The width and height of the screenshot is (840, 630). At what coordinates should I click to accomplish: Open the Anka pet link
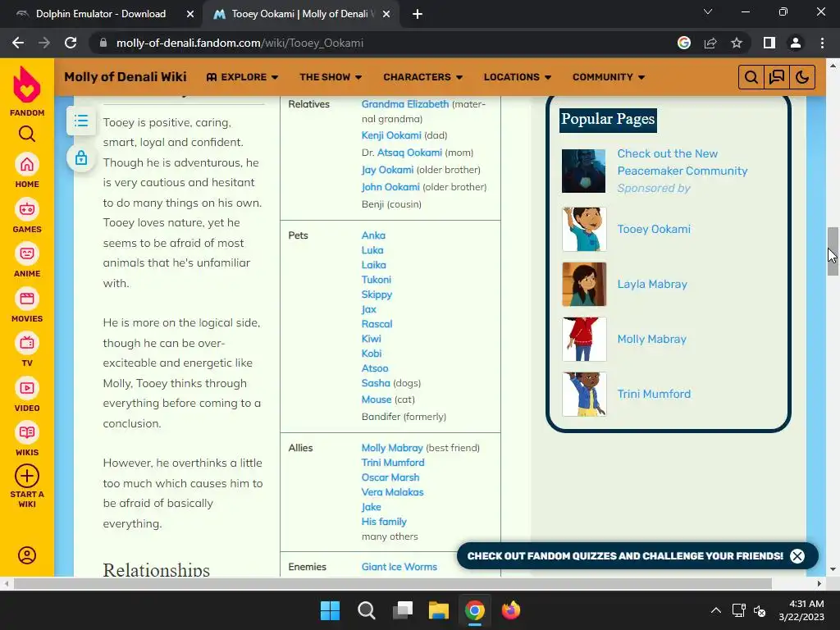pyautogui.click(x=373, y=235)
